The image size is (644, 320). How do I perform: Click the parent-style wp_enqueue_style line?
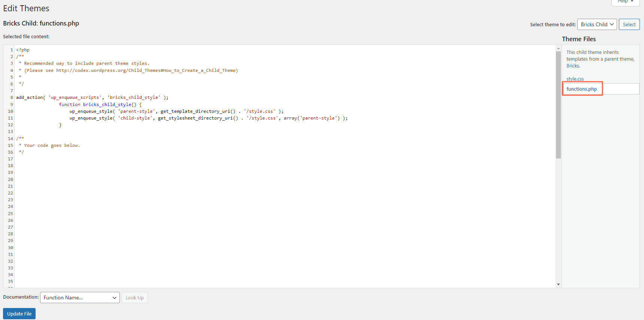click(x=176, y=111)
